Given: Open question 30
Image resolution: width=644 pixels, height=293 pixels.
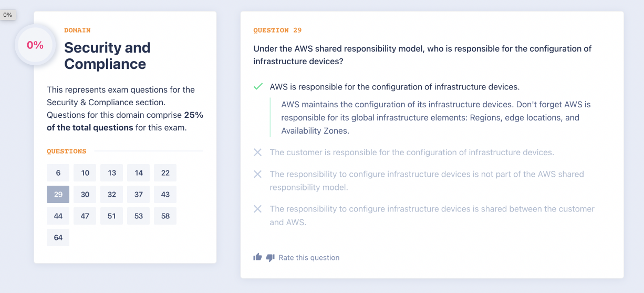Looking at the screenshot, I should coord(85,194).
